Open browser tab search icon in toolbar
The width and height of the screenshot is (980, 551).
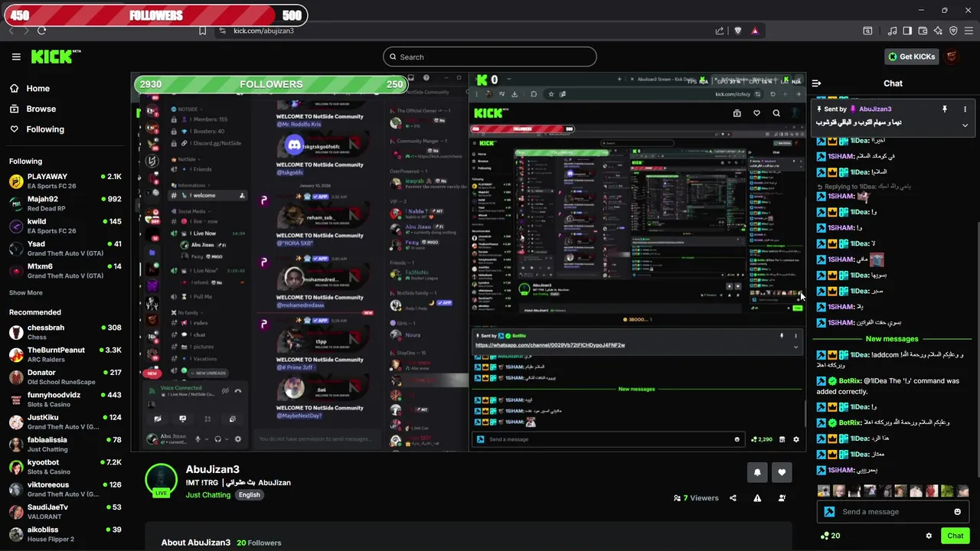867,31
